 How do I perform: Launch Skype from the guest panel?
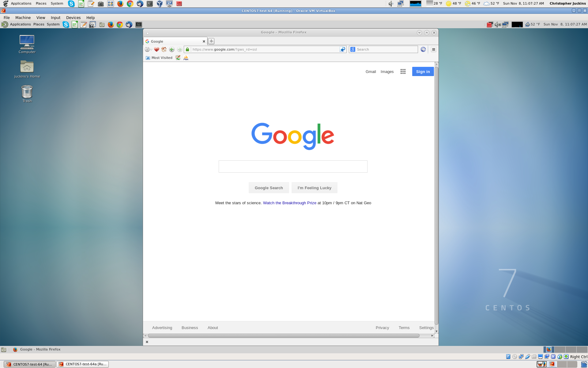coord(66,25)
